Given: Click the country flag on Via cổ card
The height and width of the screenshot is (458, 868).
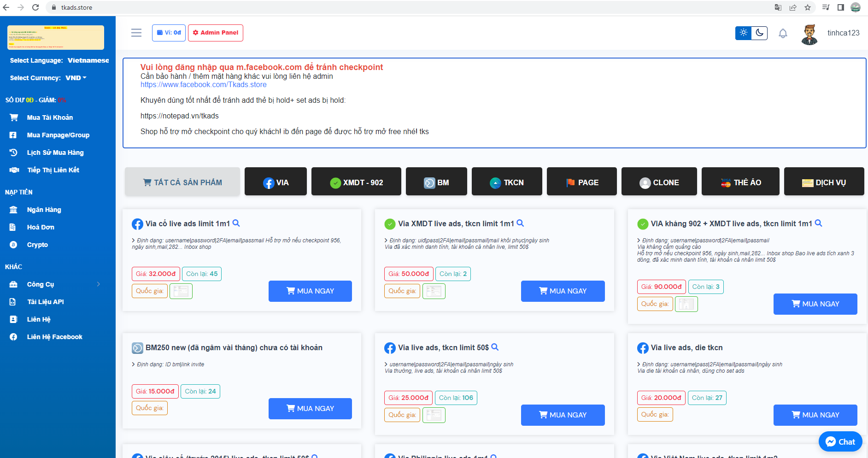Looking at the screenshot, I should [x=181, y=291].
